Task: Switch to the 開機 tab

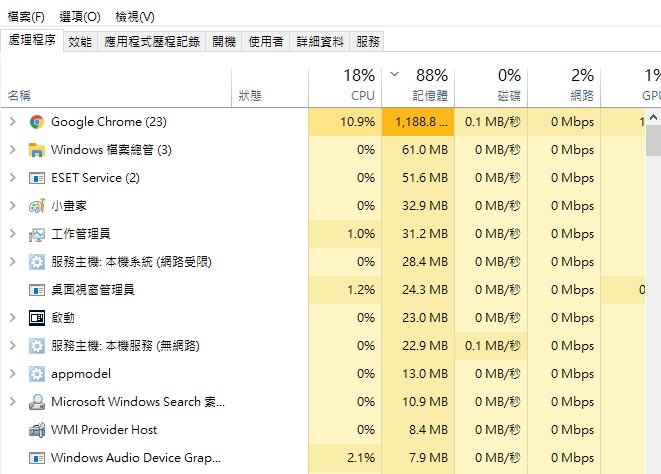Action: pos(224,41)
